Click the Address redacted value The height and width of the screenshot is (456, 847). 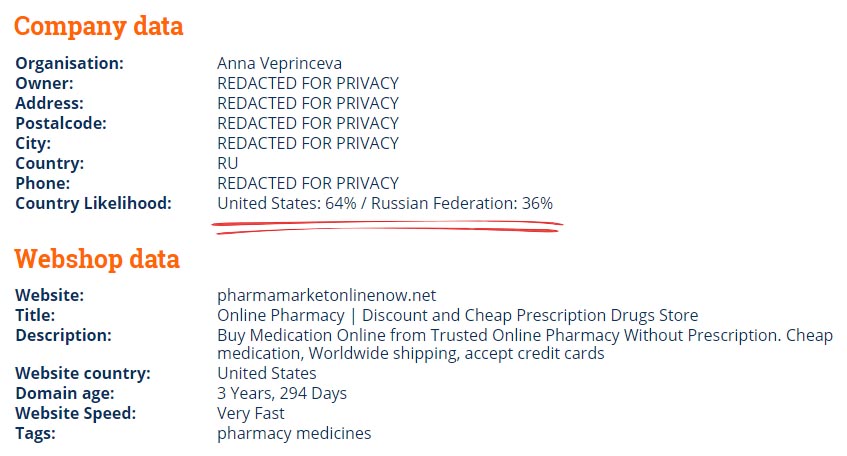[308, 103]
